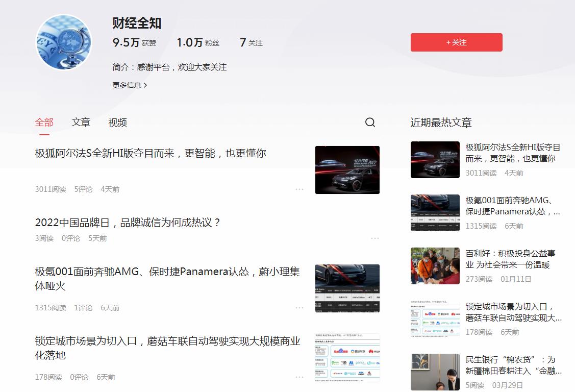The width and height of the screenshot is (575, 392).
Task: Click the search magnifier icon
Action: (370, 122)
